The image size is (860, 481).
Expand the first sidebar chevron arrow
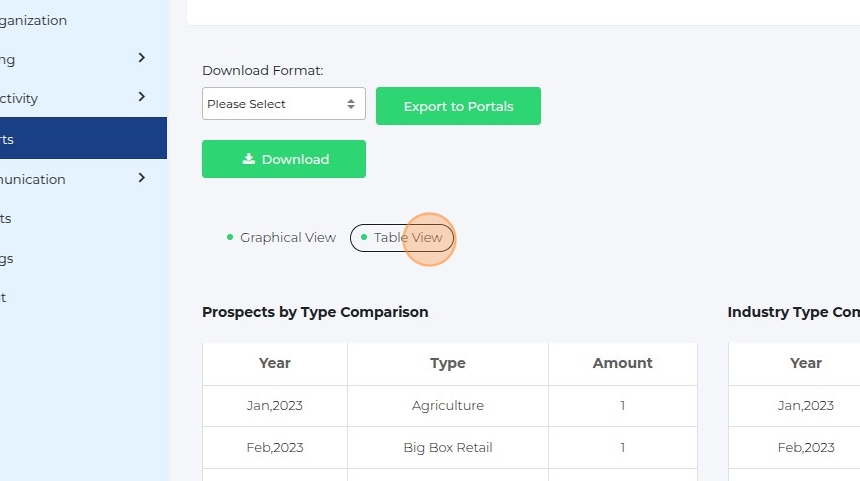coord(142,58)
